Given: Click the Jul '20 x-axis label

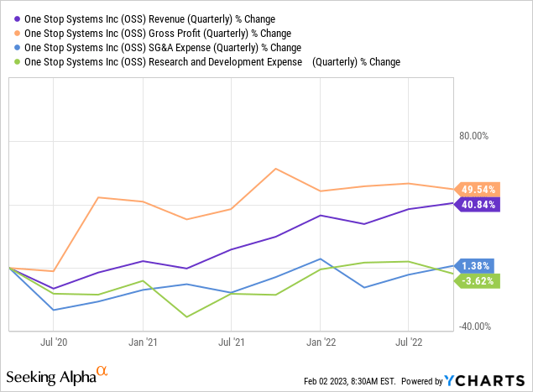Looking at the screenshot, I should [54, 342].
